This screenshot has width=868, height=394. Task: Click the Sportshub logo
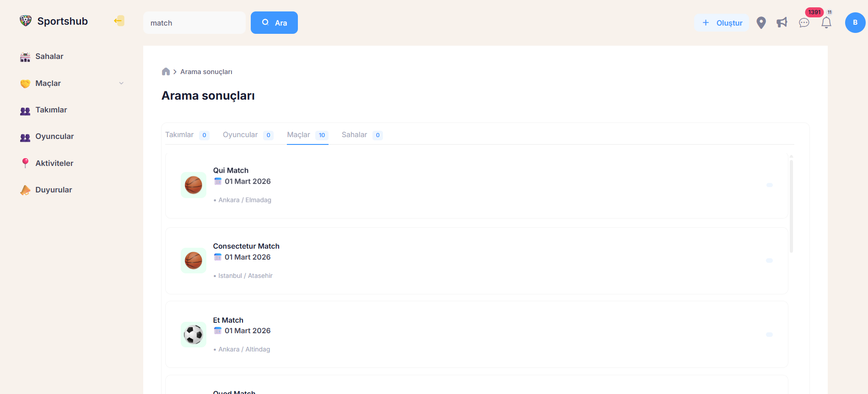tap(54, 21)
